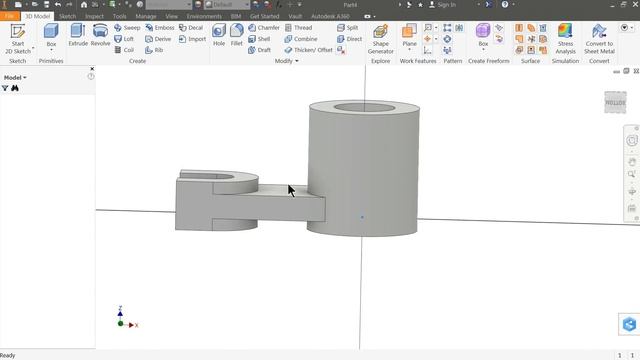
Task: Choose the Sweep command
Action: tap(127, 28)
